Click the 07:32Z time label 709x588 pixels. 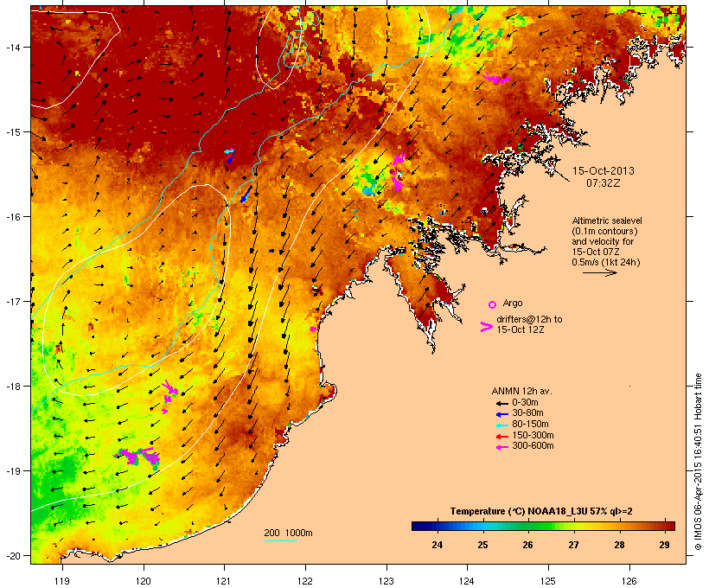[604, 183]
